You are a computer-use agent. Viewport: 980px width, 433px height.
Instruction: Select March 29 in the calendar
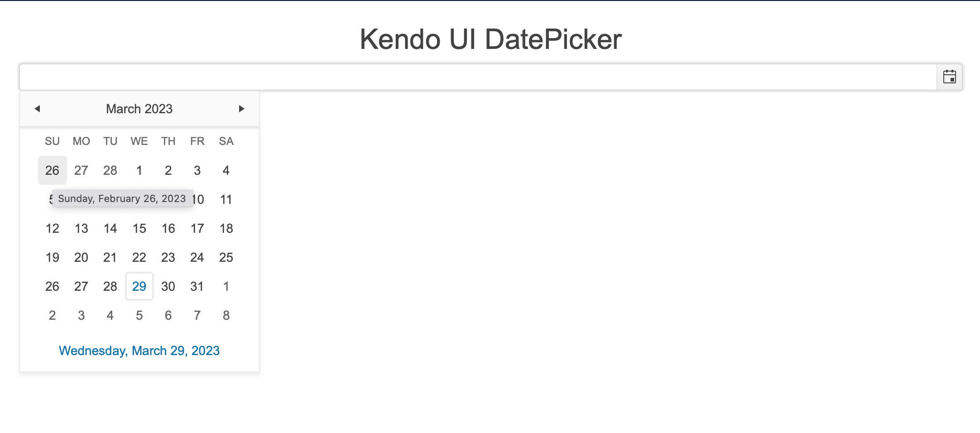[139, 286]
